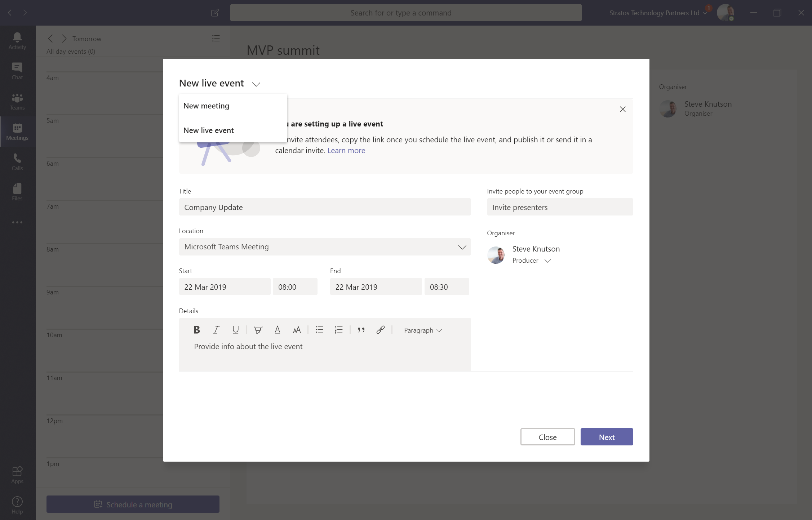The image size is (812, 520).
Task: Open the Location dropdown
Action: tap(462, 247)
